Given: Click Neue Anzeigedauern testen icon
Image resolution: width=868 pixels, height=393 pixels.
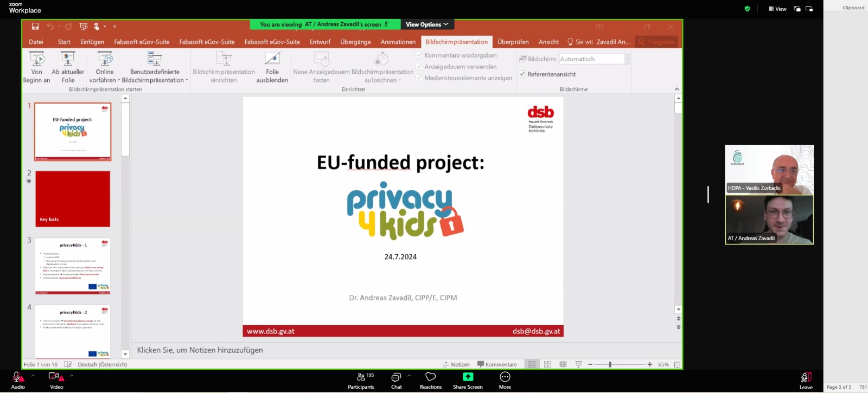Looking at the screenshot, I should point(322,59).
